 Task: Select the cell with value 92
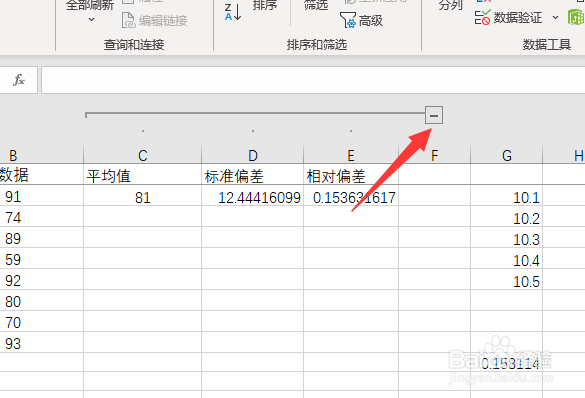(x=41, y=279)
